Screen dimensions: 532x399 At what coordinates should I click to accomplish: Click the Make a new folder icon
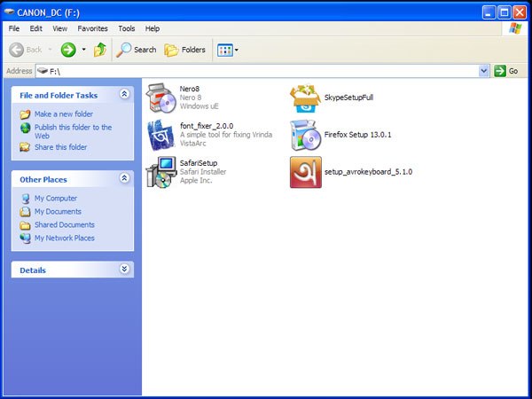click(25, 114)
